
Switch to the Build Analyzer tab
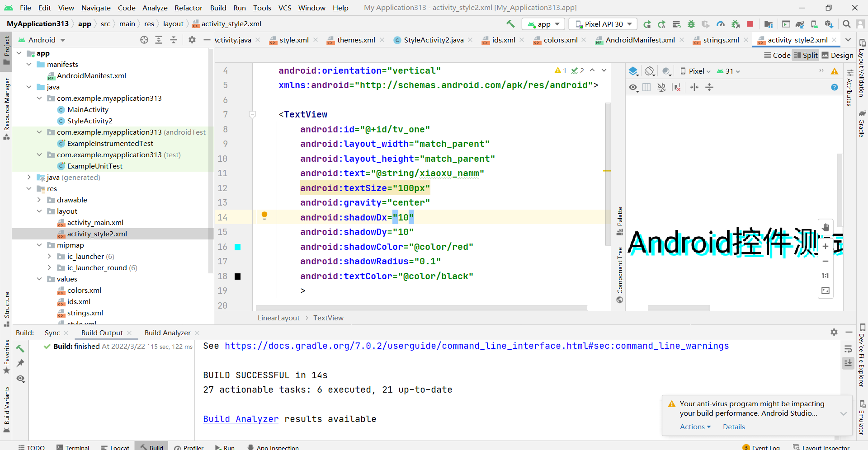point(167,333)
